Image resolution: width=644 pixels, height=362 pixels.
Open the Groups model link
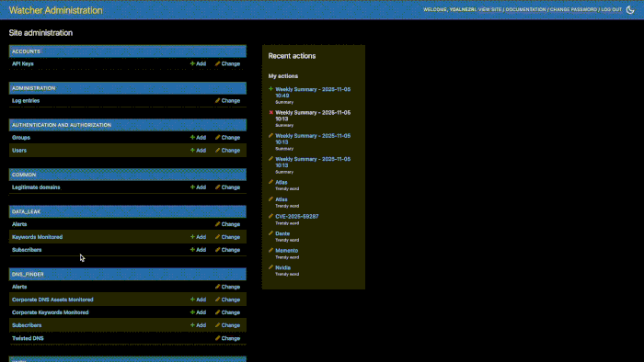tap(21, 137)
